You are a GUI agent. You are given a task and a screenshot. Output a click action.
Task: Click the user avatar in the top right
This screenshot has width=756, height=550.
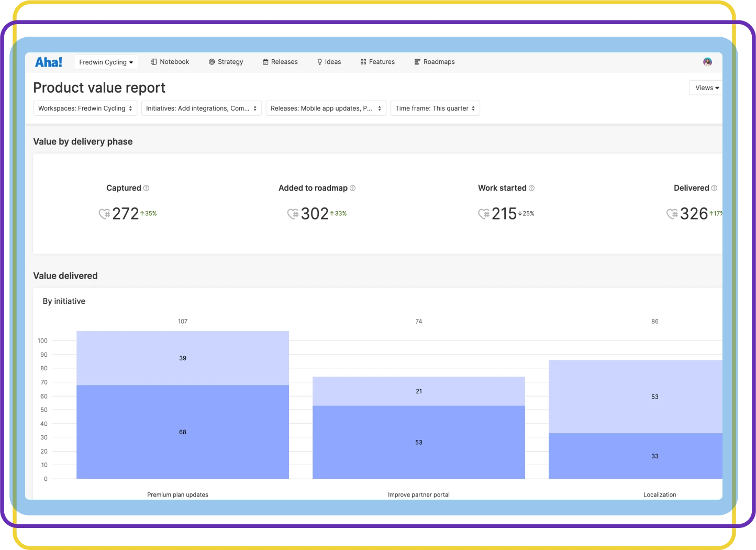707,61
